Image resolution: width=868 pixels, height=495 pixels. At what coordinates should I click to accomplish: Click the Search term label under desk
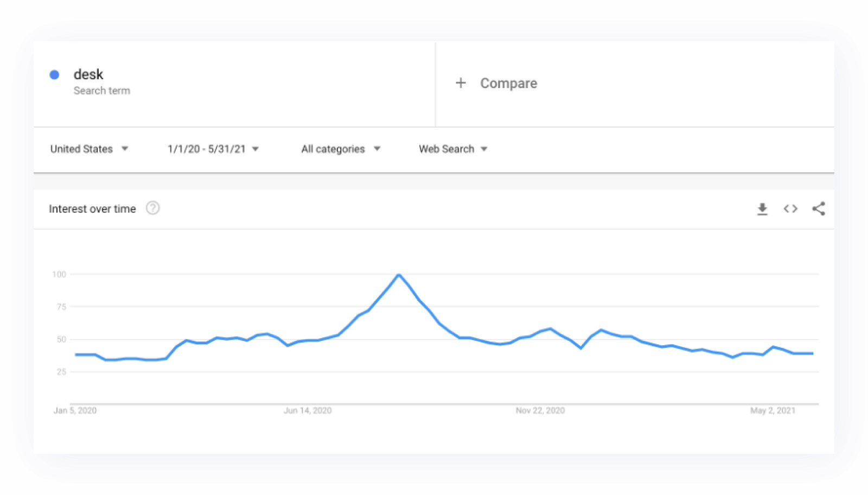tap(102, 91)
